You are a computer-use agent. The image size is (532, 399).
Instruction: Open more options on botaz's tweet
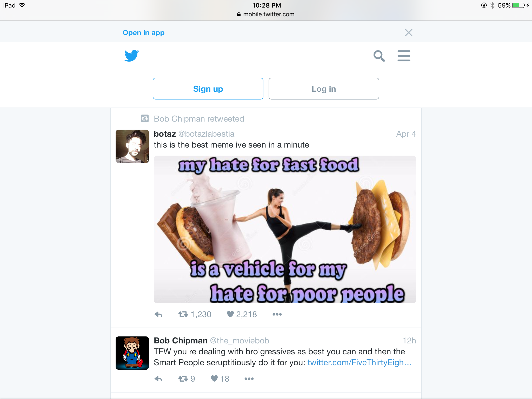tap(277, 314)
